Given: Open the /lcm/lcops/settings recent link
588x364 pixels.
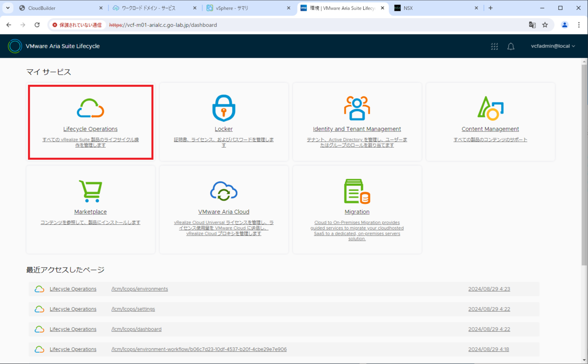Looking at the screenshot, I should [x=133, y=309].
